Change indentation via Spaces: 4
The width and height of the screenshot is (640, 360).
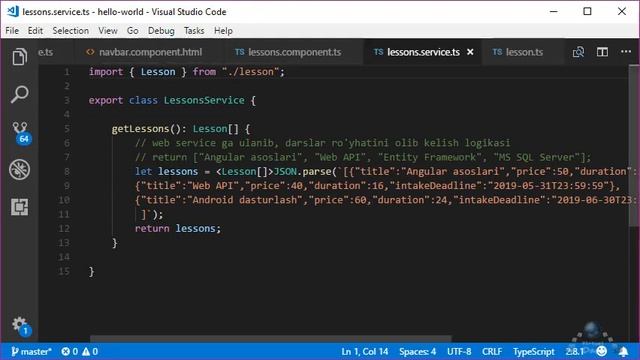[417, 351]
